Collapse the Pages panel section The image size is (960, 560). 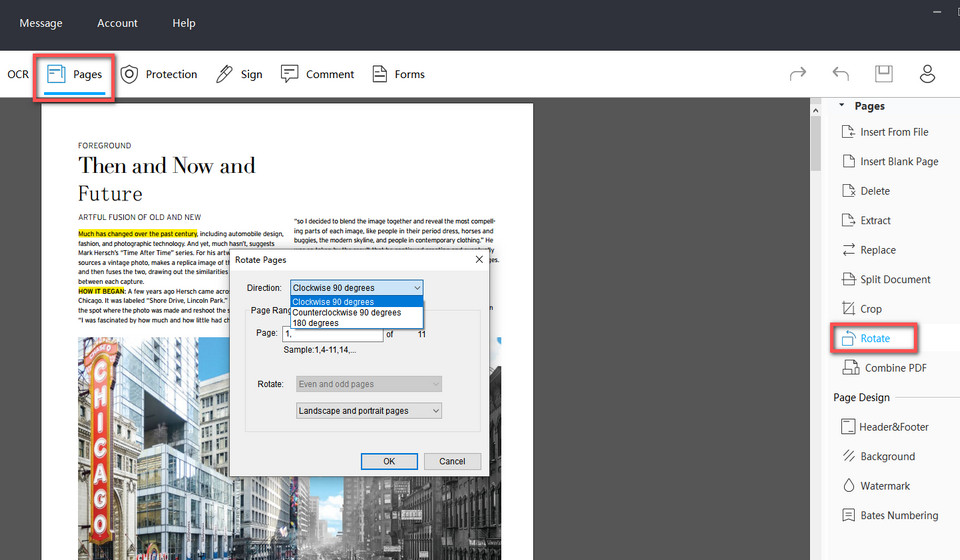click(x=842, y=105)
